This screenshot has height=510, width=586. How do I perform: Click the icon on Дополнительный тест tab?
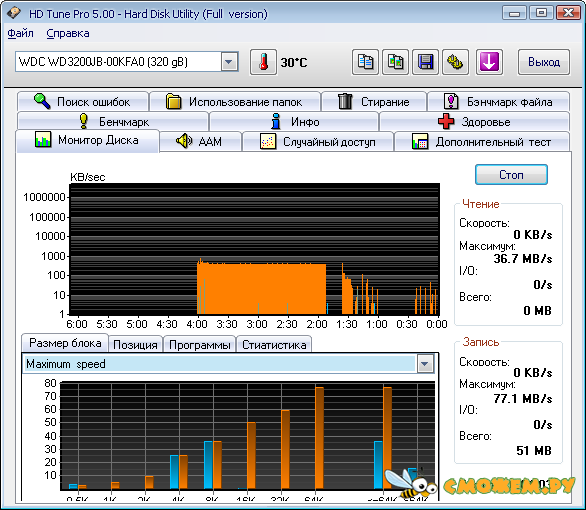[420, 142]
